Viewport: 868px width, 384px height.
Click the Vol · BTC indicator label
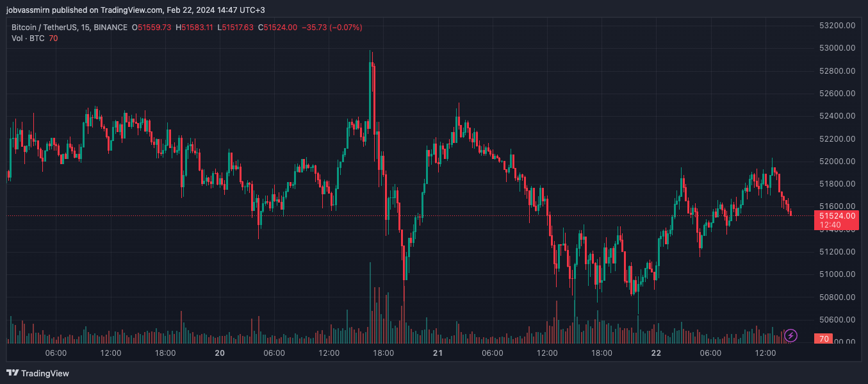click(x=28, y=38)
